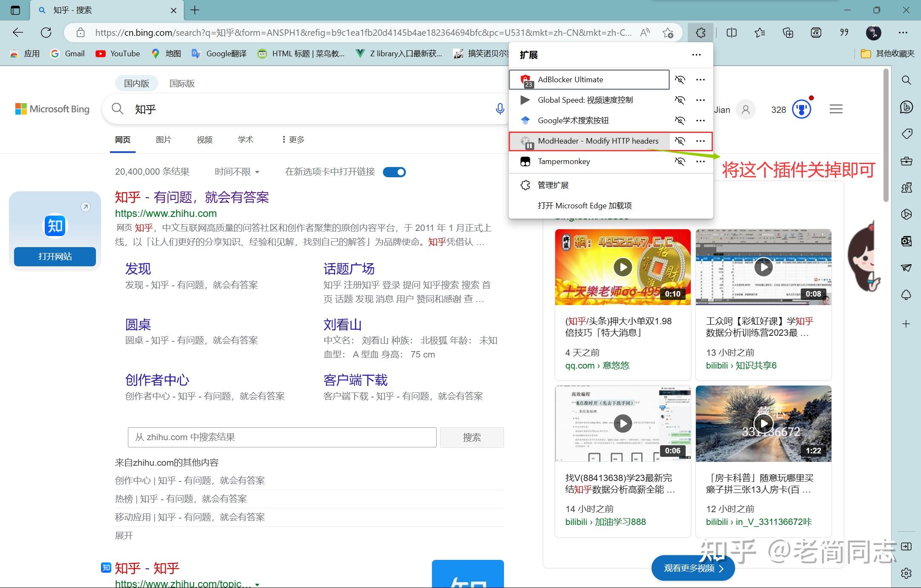Toggle 'open links in new tab' switch
Viewport: 921px width, 588px height.
pyautogui.click(x=394, y=172)
